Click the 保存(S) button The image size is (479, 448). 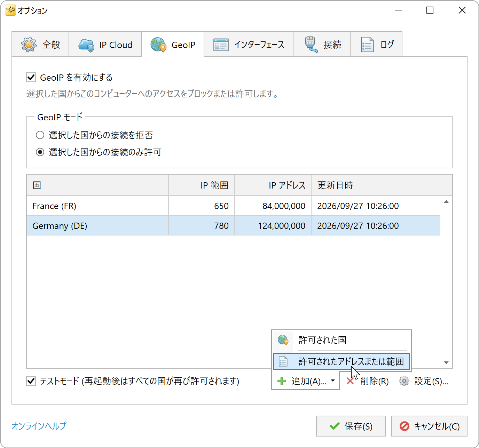pos(351,426)
